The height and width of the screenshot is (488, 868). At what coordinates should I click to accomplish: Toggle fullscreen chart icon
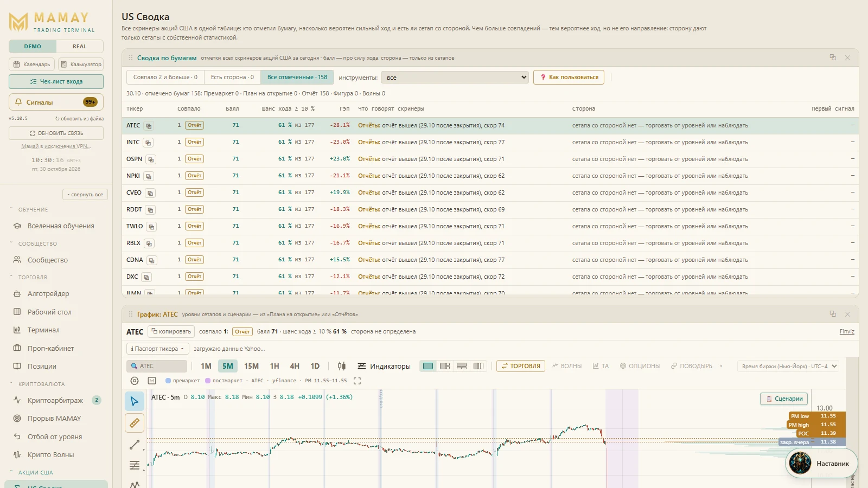pos(357,381)
